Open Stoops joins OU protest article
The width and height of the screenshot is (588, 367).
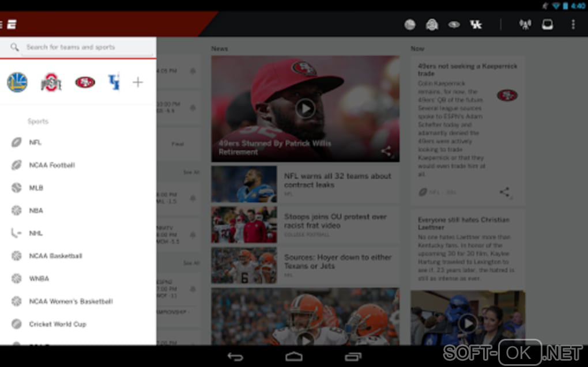point(336,221)
